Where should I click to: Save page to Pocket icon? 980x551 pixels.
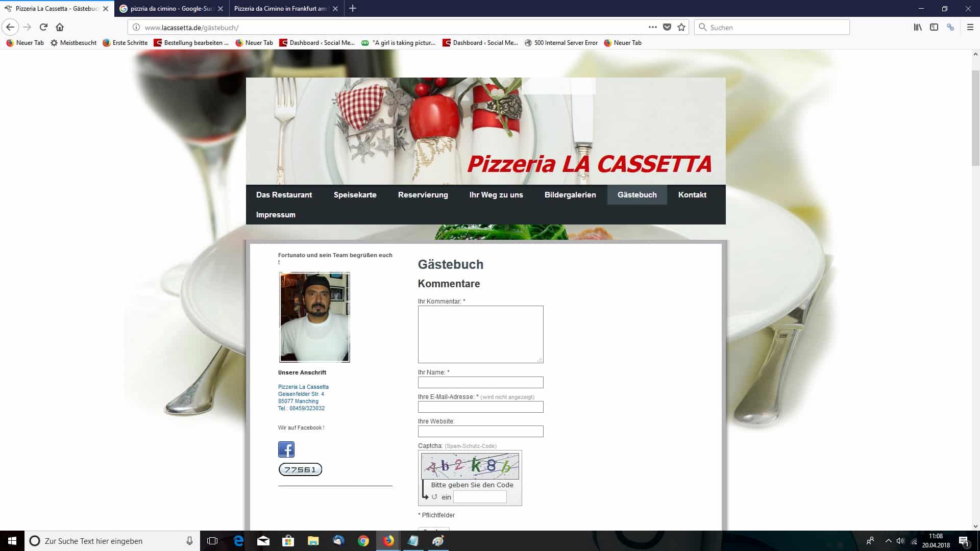click(667, 27)
